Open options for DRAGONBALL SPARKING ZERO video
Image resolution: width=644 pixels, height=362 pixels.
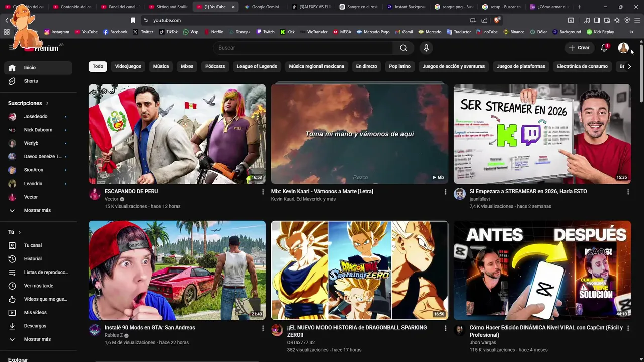(445, 328)
